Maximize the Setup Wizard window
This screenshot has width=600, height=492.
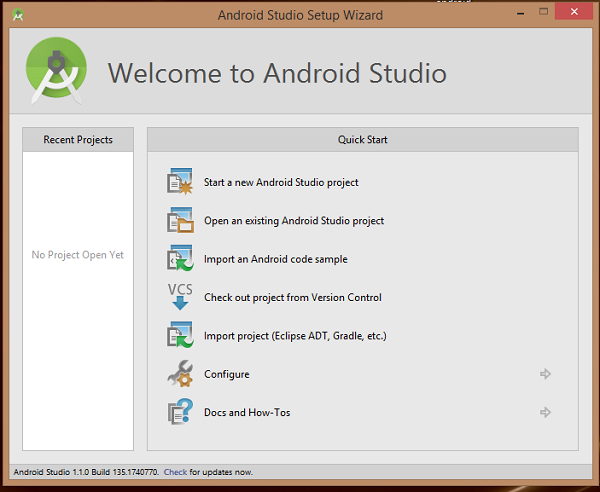(543, 11)
